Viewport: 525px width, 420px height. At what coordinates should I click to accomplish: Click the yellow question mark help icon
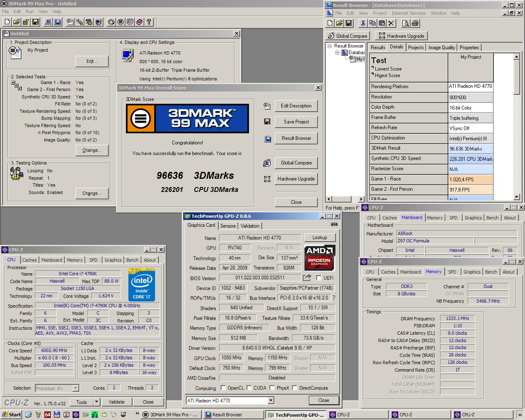pyautogui.click(x=149, y=22)
